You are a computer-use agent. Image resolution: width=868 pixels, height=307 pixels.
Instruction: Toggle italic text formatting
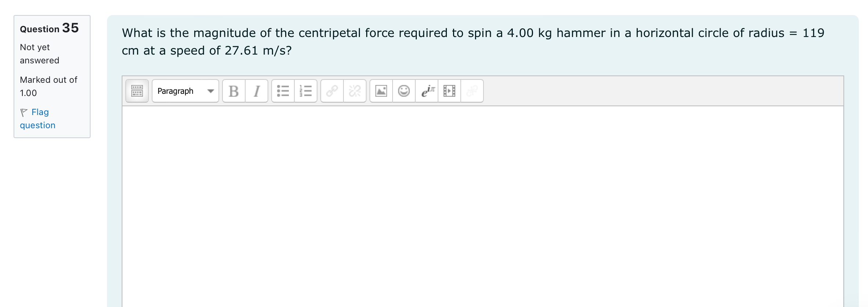click(x=256, y=91)
